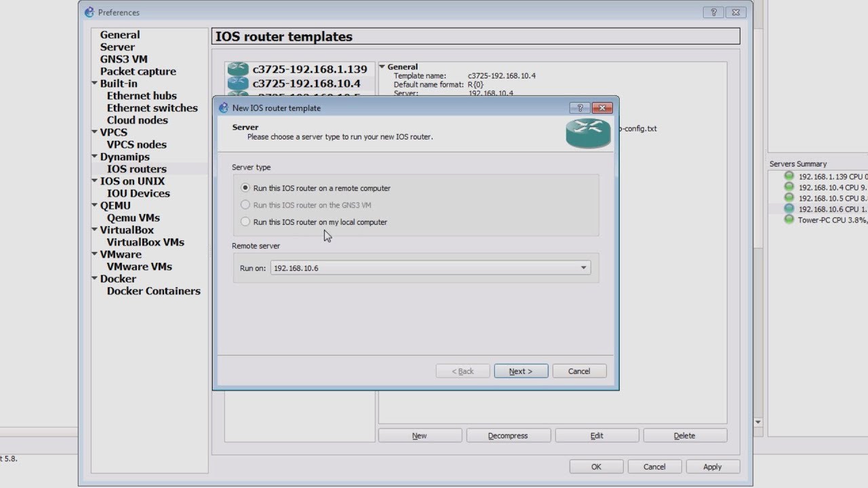Click the New template button
868x488 pixels.
420,435
